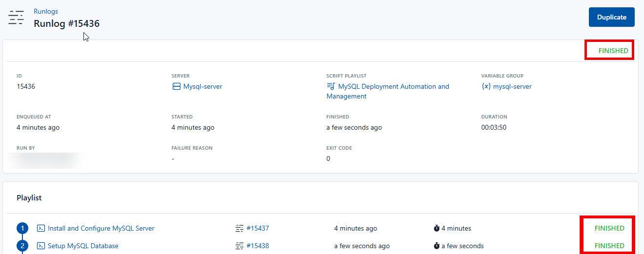View runlog #15438
The width and height of the screenshot is (644, 254).
click(x=258, y=246)
